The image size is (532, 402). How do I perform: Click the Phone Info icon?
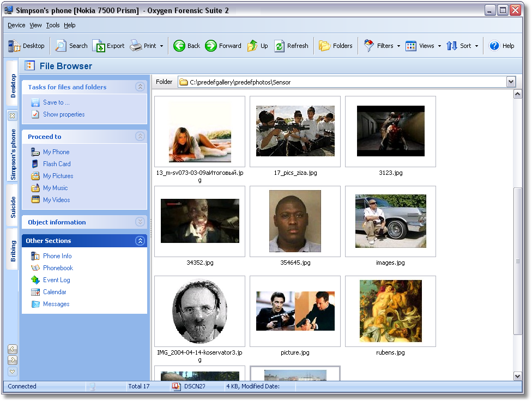point(35,256)
